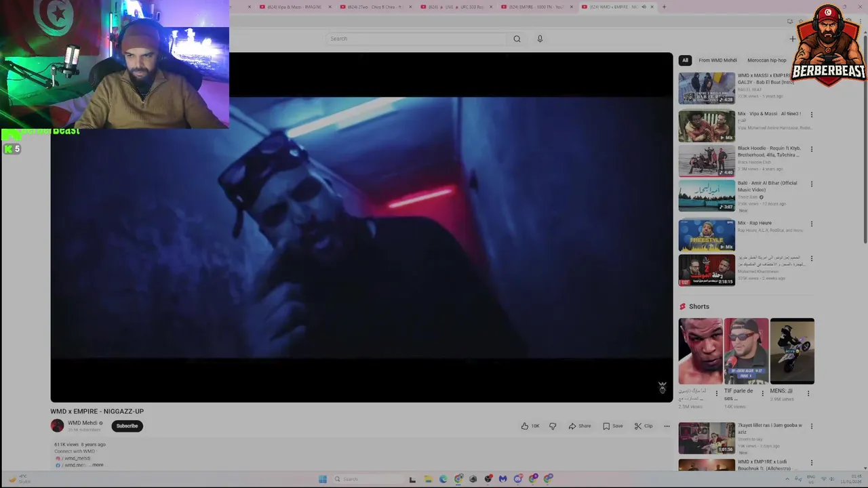The width and height of the screenshot is (868, 488).
Task: Select the All filter chip
Action: click(685, 60)
